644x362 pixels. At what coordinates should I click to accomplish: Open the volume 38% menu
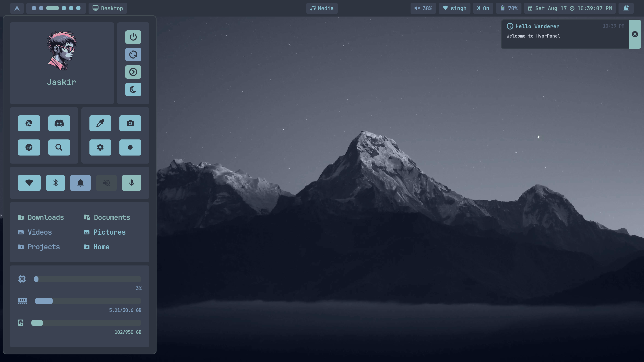pyautogui.click(x=423, y=8)
